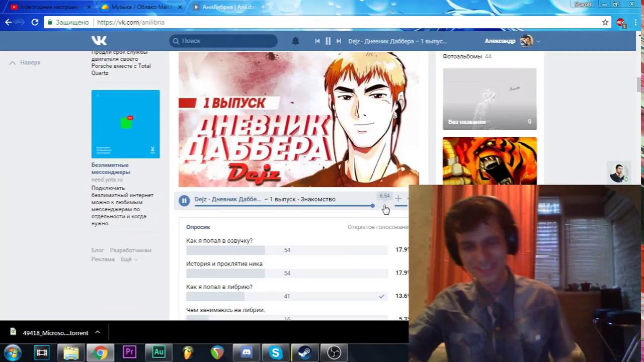
Task: Open the 'Без названия' photo album
Action: click(490, 99)
